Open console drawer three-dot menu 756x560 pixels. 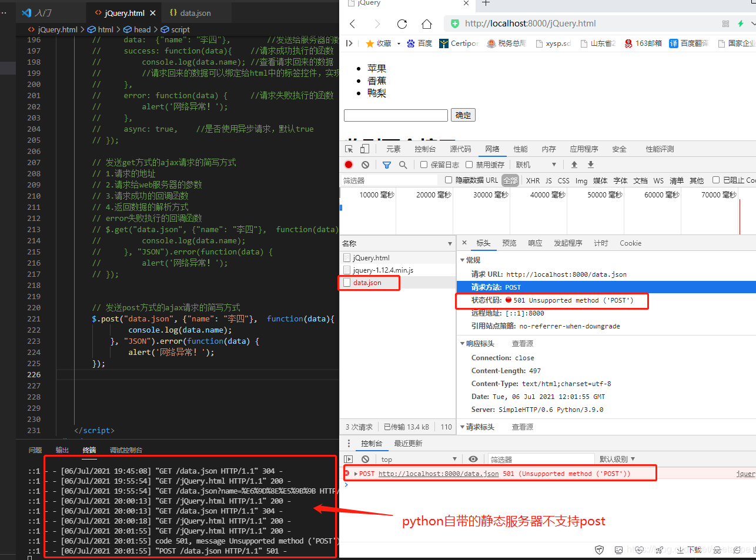coord(349,444)
